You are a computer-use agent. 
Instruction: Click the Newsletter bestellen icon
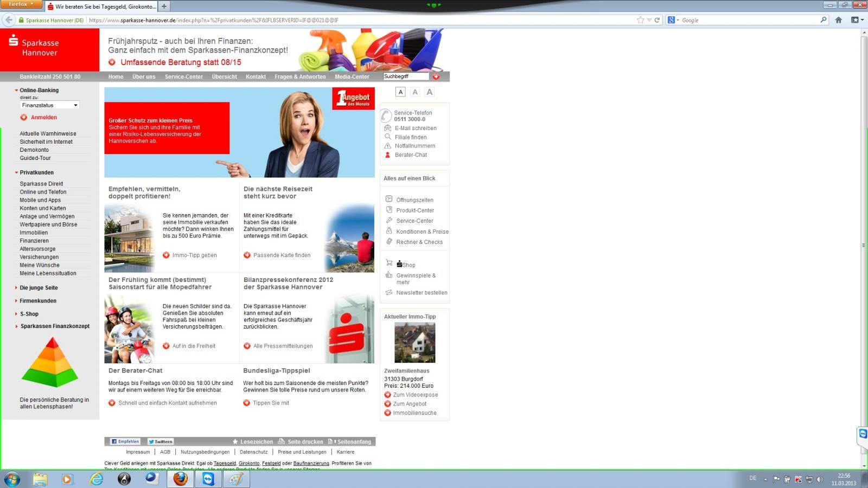(388, 292)
